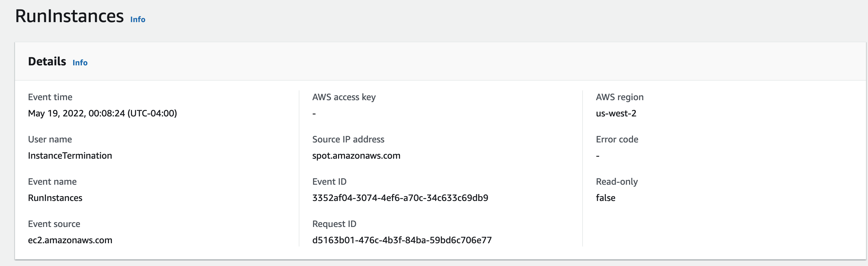Click the User name InstanceTermination
The height and width of the screenshot is (266, 868).
point(70,156)
